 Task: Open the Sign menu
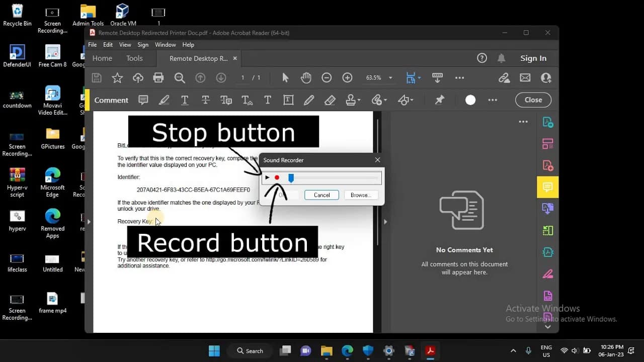coord(143,44)
